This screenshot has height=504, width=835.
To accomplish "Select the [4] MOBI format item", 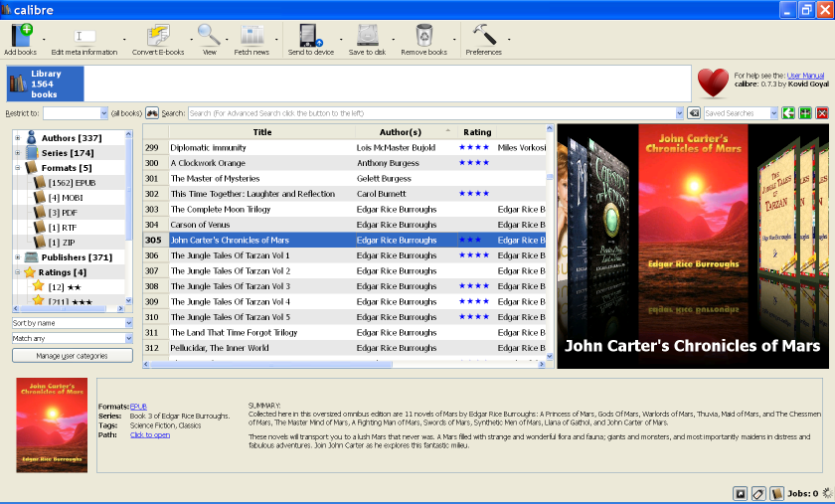I will point(65,198).
